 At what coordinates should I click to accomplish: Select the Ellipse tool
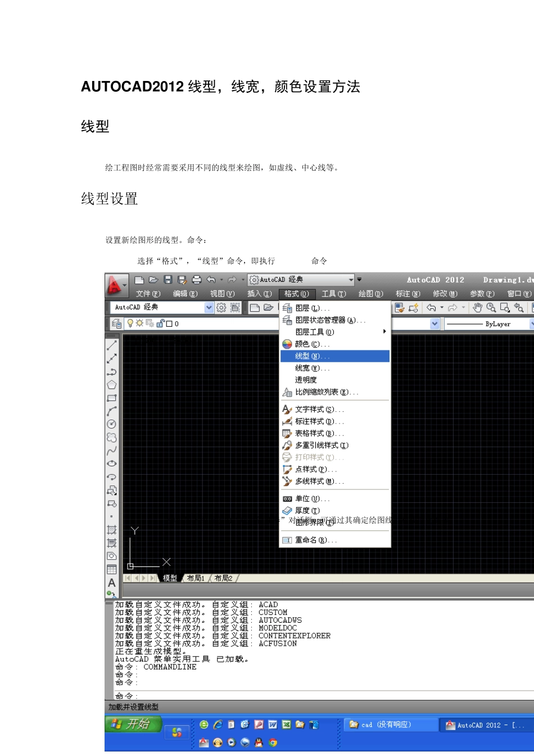click(112, 463)
